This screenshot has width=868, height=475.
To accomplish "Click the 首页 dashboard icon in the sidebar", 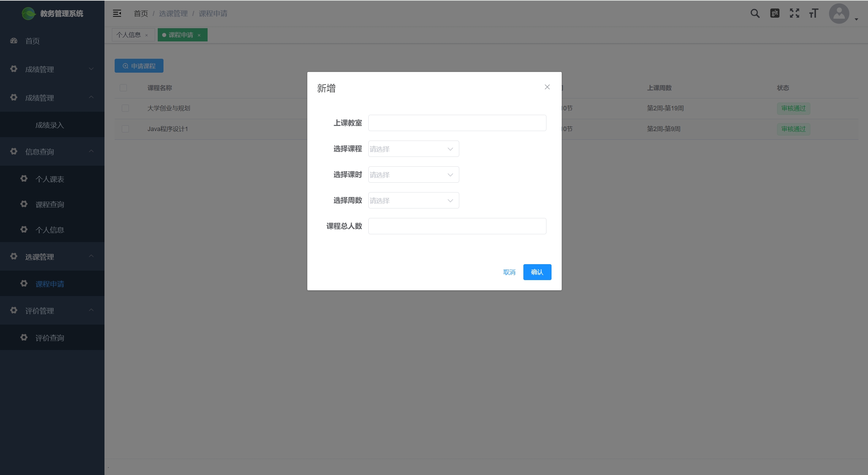I will (x=14, y=41).
